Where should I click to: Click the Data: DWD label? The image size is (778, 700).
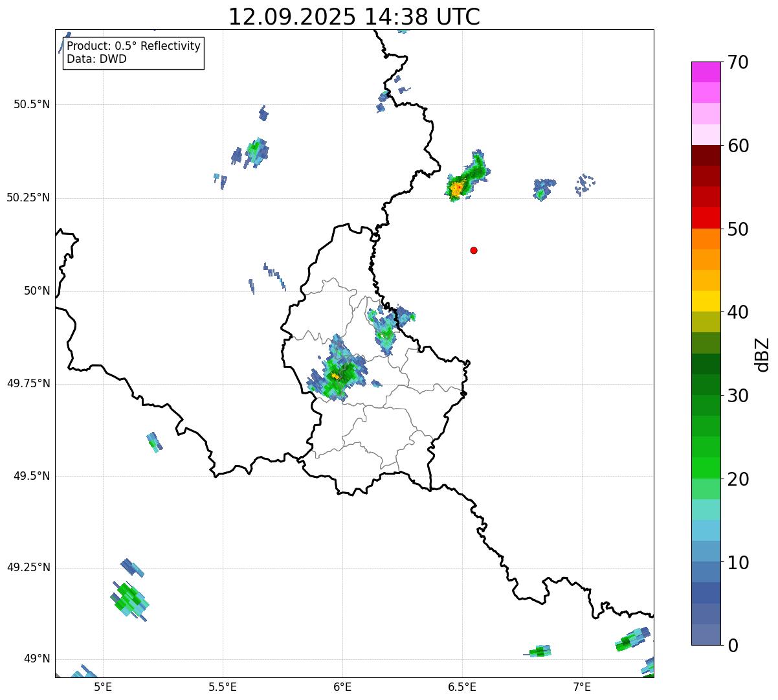point(96,59)
